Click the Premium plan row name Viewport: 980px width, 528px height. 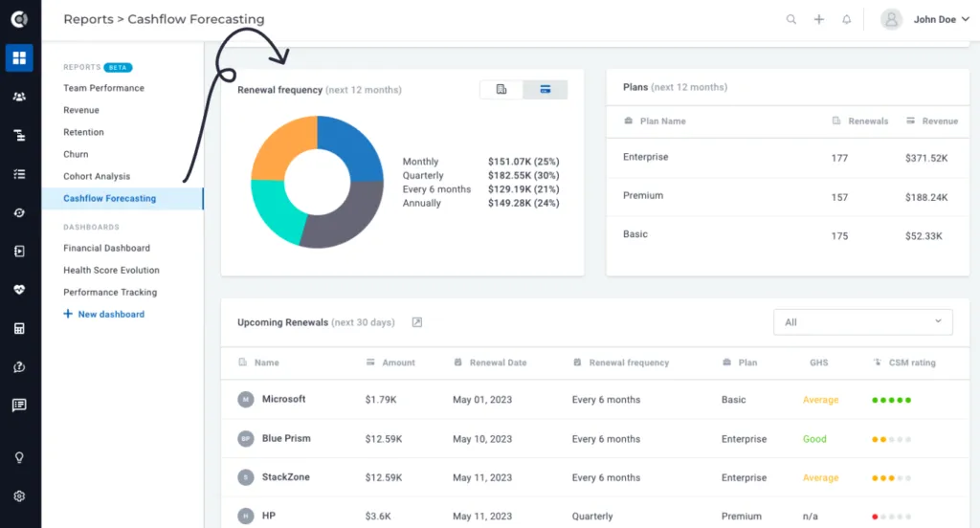click(x=643, y=195)
